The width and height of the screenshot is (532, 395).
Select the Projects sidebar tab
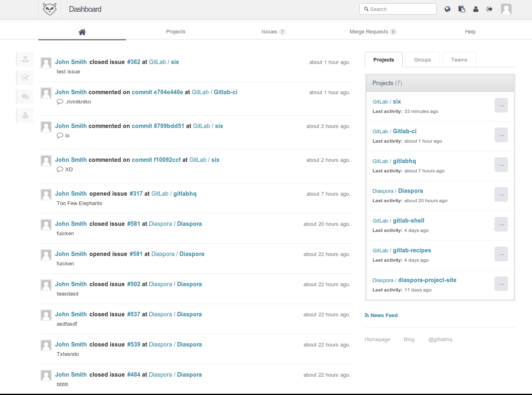click(x=383, y=60)
